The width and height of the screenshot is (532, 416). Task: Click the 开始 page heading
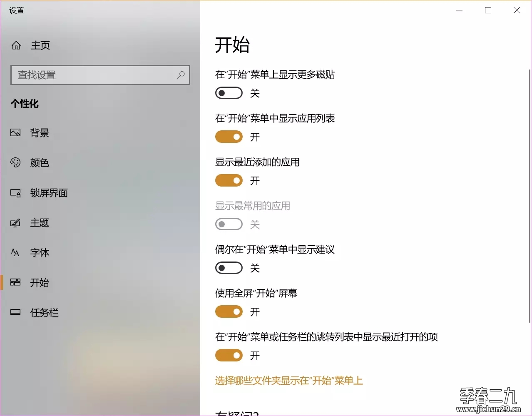232,45
